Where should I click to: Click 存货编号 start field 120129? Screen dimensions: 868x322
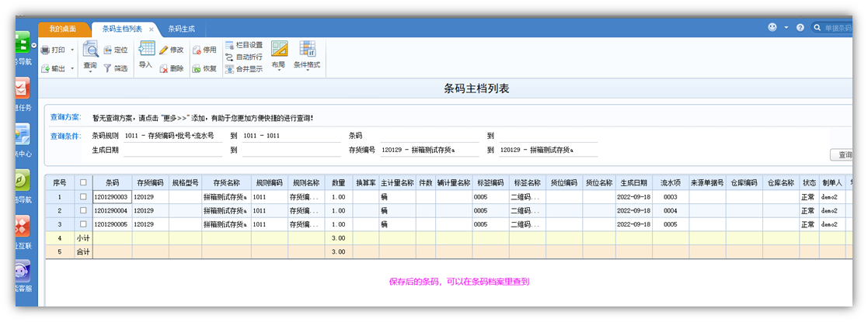[x=430, y=151]
